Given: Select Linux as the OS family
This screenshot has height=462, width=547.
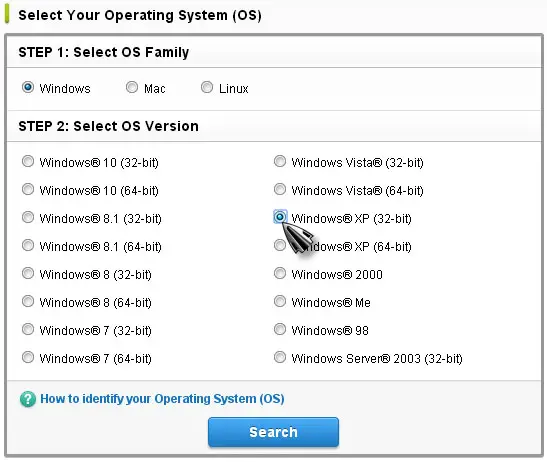Looking at the screenshot, I should 207,87.
